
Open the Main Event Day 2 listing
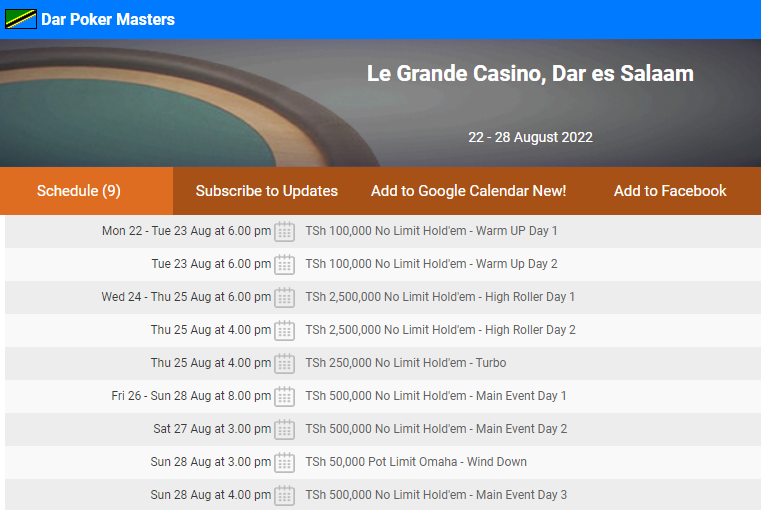point(436,429)
